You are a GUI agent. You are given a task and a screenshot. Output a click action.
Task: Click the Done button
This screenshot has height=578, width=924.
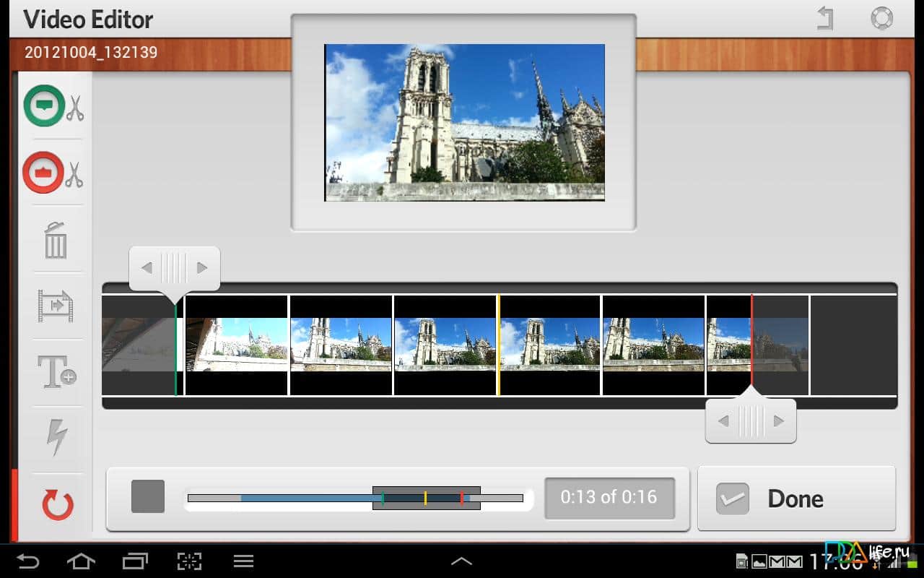[796, 499]
